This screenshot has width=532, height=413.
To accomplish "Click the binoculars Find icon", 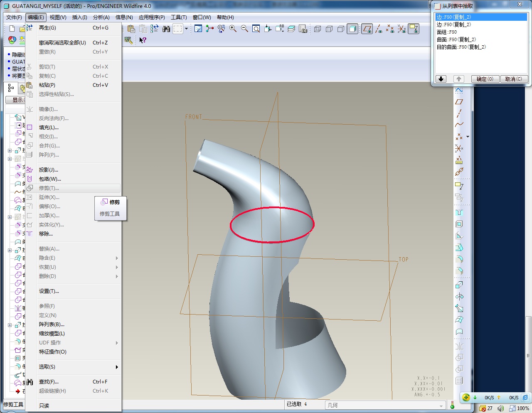I will pyautogui.click(x=166, y=29).
